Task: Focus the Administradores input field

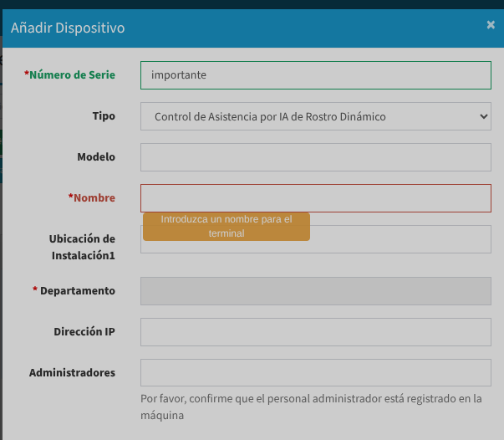Action: [x=315, y=373]
